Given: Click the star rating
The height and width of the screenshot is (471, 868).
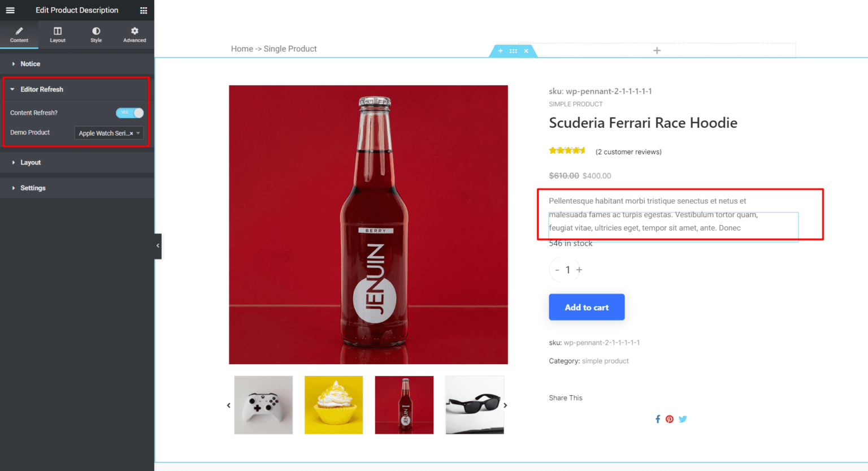Looking at the screenshot, I should click(567, 150).
